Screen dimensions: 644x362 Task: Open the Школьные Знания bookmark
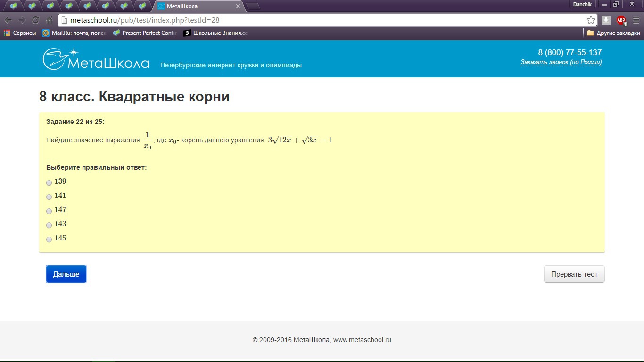[216, 33]
